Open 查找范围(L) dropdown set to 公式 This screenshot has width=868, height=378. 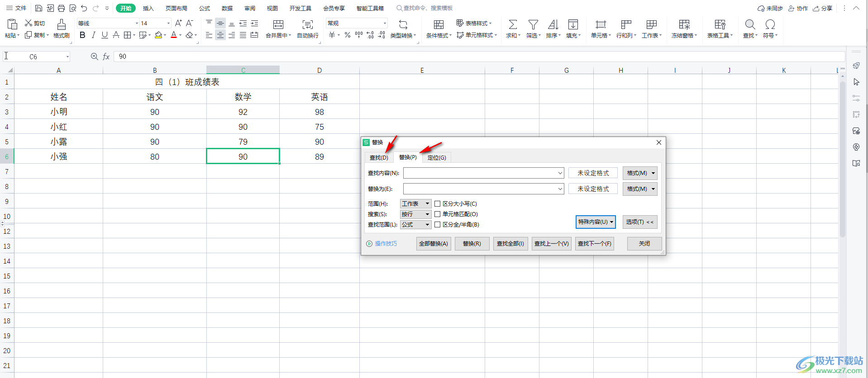415,225
